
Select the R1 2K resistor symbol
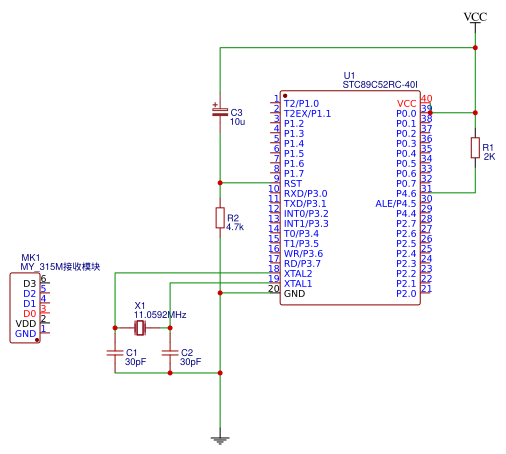475,147
